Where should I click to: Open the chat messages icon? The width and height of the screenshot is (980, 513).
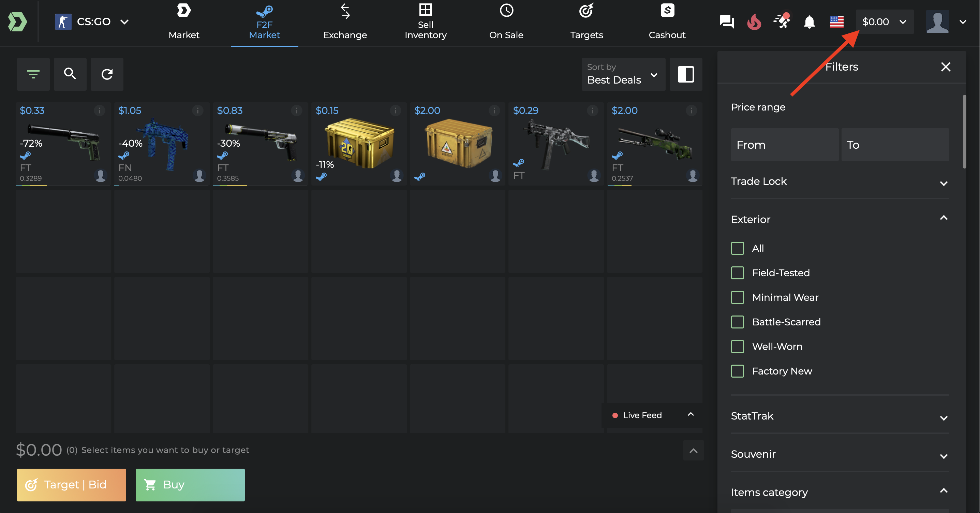point(727,22)
